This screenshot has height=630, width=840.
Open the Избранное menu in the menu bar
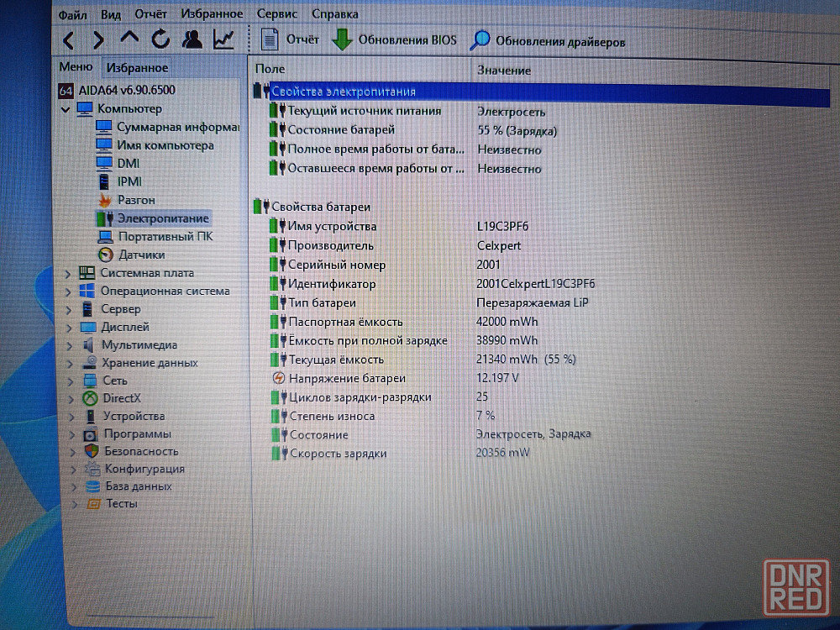point(212,13)
